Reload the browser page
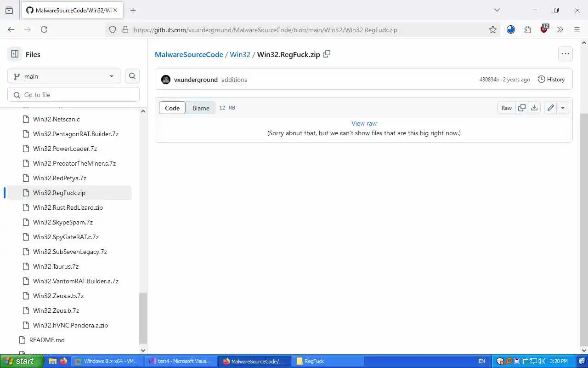The height and width of the screenshot is (368, 588). [x=44, y=29]
